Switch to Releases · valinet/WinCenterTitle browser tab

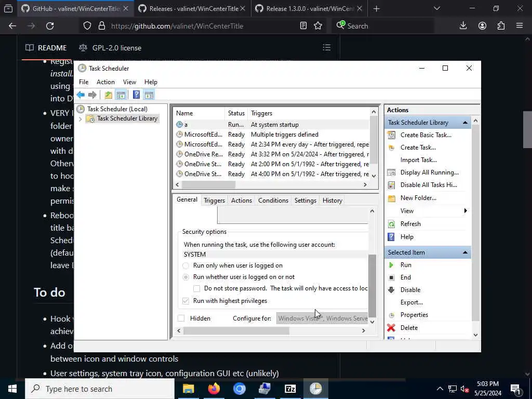(x=192, y=8)
